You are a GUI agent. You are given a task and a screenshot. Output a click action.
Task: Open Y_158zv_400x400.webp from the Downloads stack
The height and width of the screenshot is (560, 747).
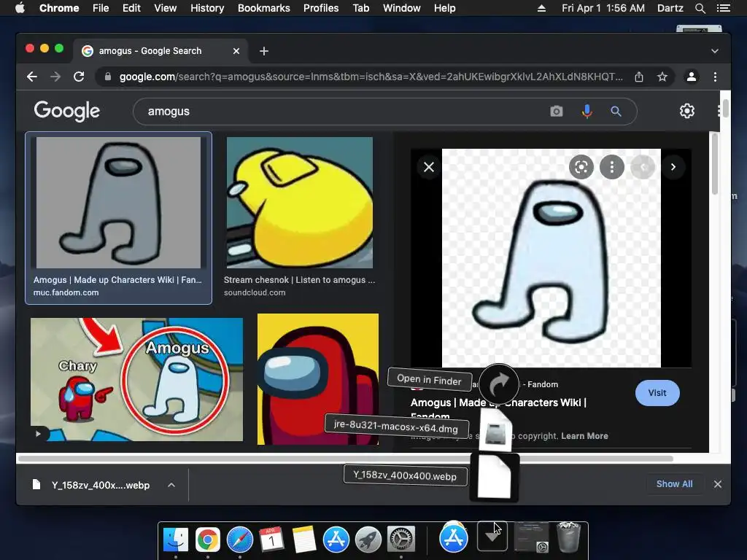click(x=494, y=477)
